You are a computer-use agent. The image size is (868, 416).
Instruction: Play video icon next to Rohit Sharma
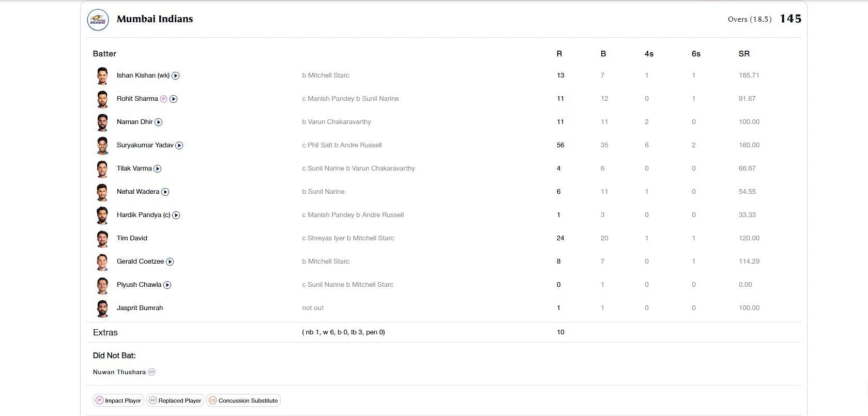point(174,99)
